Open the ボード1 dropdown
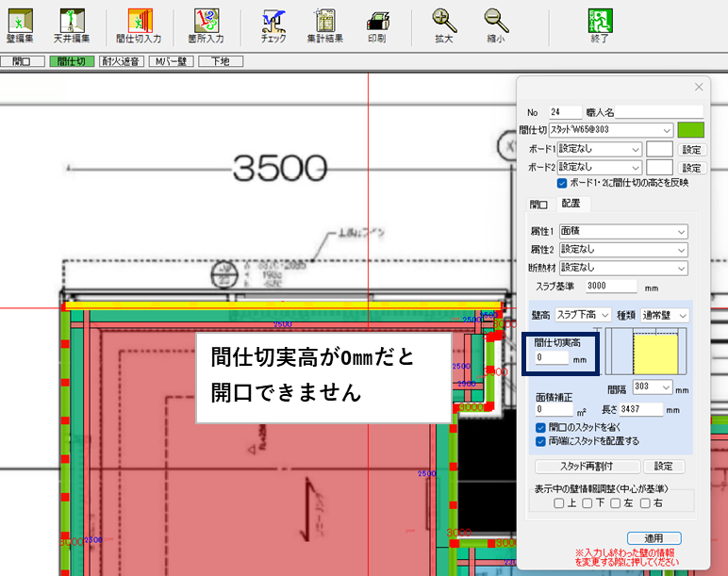 pyautogui.click(x=600, y=150)
